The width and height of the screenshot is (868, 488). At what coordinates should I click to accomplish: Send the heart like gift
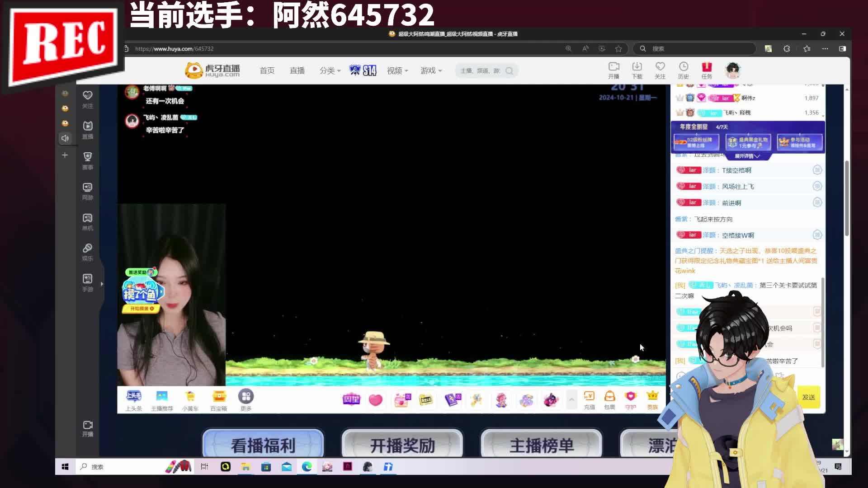(375, 400)
